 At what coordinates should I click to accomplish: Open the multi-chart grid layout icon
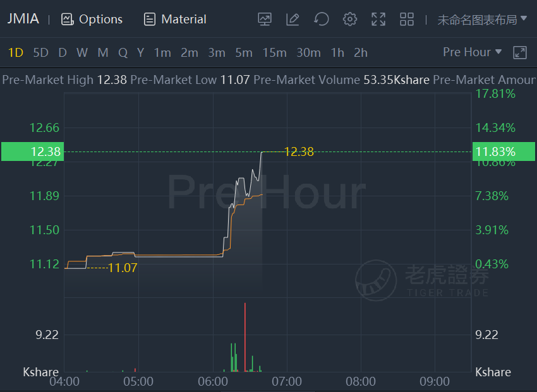(x=407, y=19)
